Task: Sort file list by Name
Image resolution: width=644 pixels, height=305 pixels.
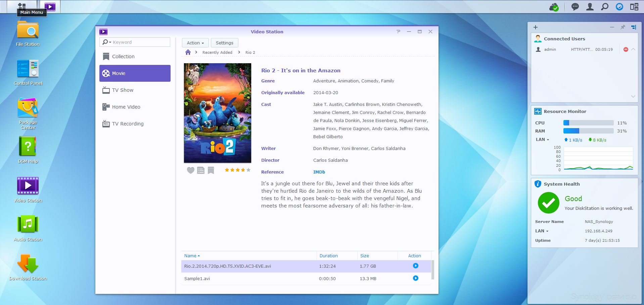Action: point(192,256)
